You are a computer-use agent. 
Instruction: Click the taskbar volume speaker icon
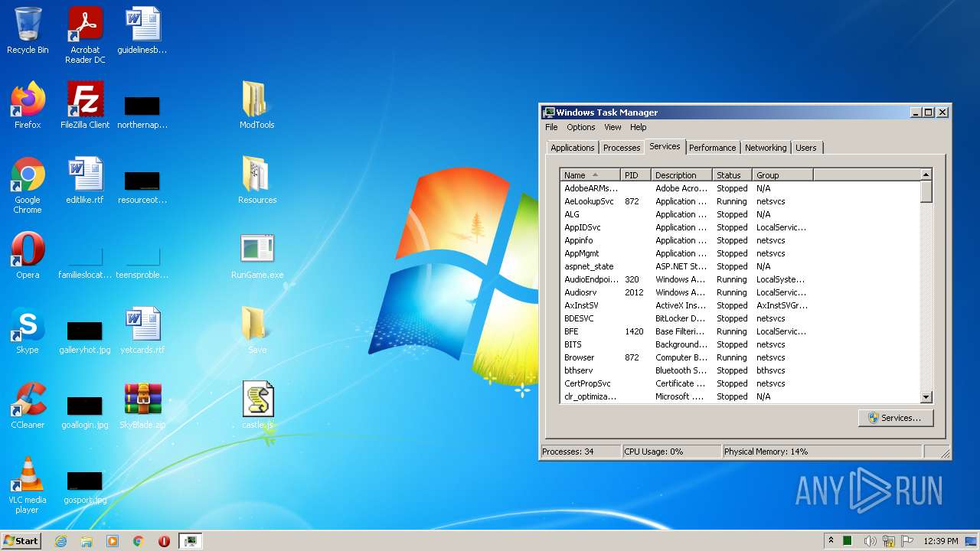tap(870, 541)
